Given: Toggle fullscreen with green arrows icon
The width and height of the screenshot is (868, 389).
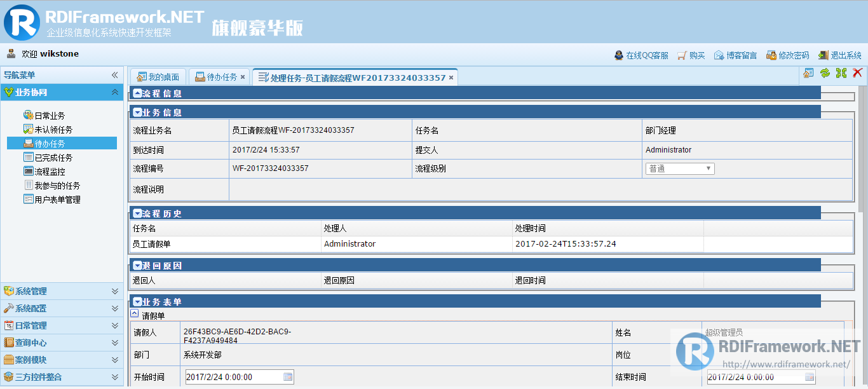Looking at the screenshot, I should tap(841, 73).
